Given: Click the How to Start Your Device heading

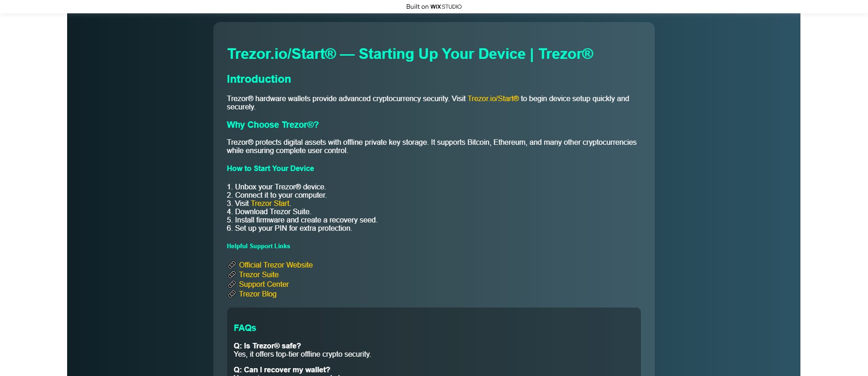Looking at the screenshot, I should tap(270, 168).
